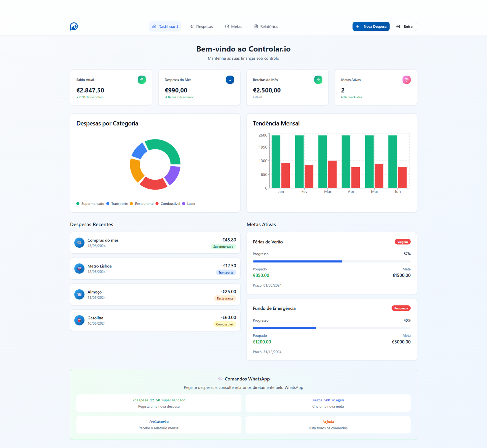Click the speech bubble icon beside Comandos WhatsApp
The image size is (487, 448).
[220, 379]
